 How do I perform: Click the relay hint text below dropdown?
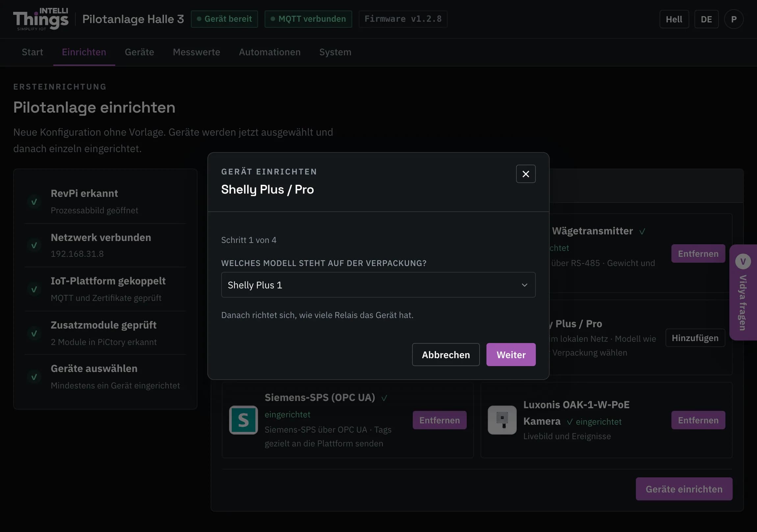point(317,315)
